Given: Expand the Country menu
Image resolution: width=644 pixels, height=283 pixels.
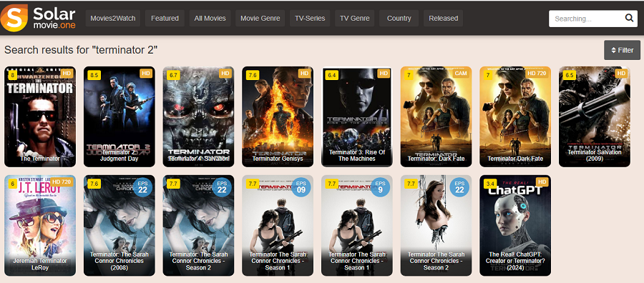Looking at the screenshot, I should pos(399,19).
